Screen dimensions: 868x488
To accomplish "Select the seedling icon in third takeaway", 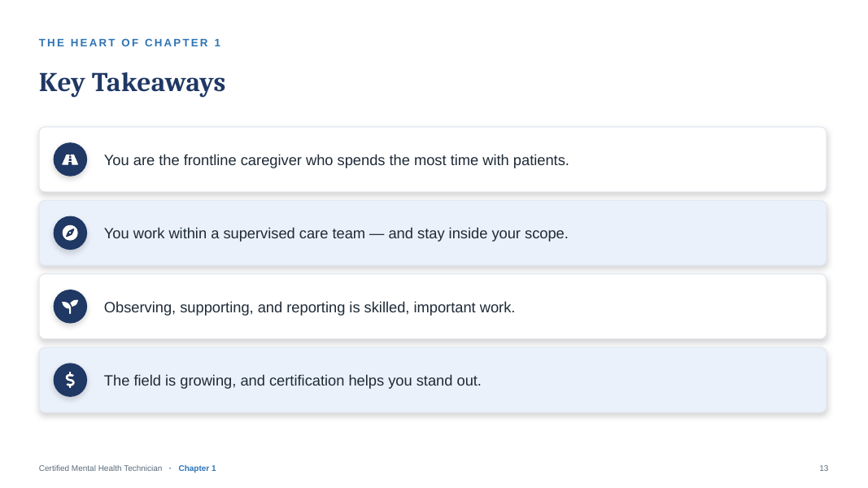I will (x=70, y=307).
